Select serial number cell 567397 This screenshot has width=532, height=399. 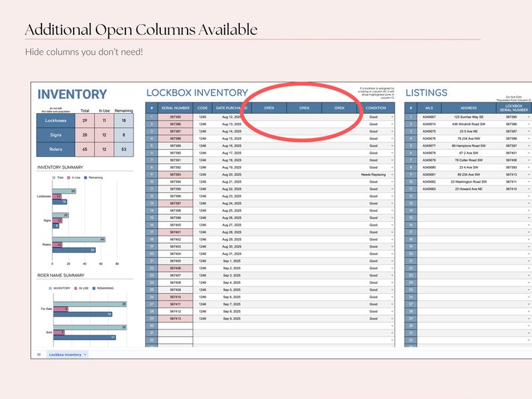tap(176, 204)
